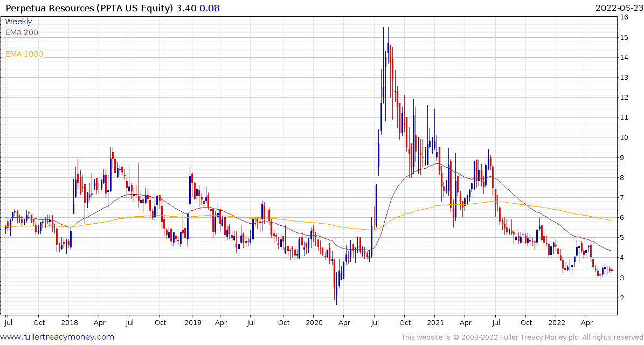Image resolution: width=644 pixels, height=345 pixels.
Task: Click the Perpetua Resources chart title
Action: pos(89,8)
